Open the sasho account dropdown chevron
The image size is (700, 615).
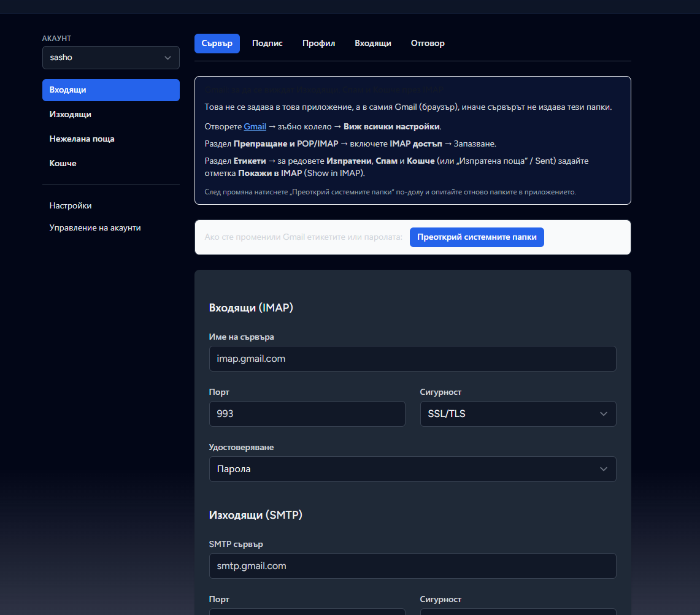click(x=167, y=58)
